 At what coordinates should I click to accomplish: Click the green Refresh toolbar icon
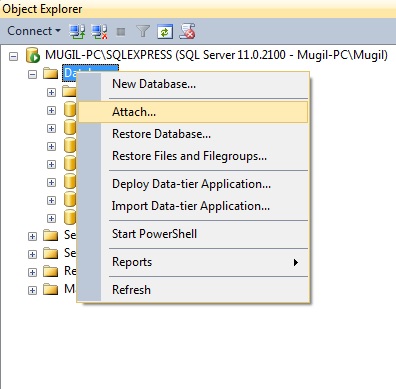(165, 32)
